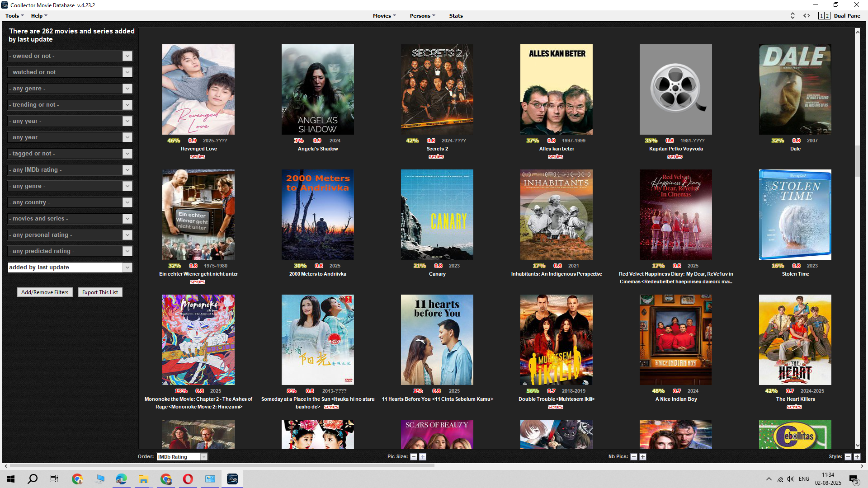Switch to Dual-Pane view
The height and width of the screenshot is (488, 868).
coord(847,16)
